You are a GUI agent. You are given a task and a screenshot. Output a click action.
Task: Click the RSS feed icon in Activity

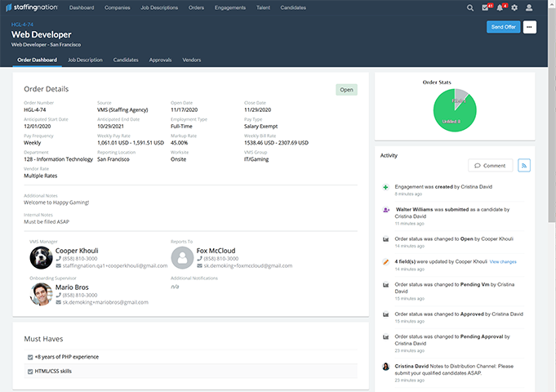tap(523, 165)
